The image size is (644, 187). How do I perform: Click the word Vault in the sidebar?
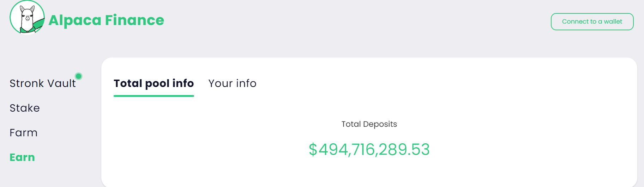click(x=61, y=83)
